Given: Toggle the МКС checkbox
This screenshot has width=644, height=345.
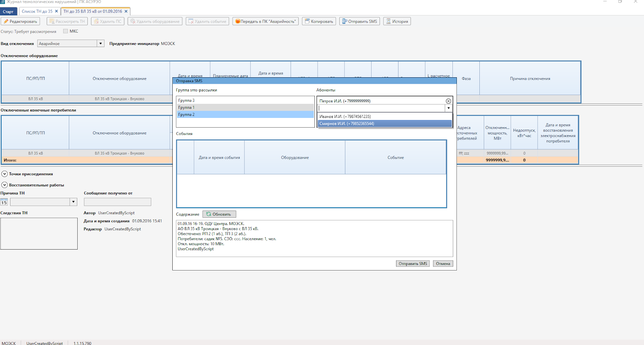Looking at the screenshot, I should point(66,31).
